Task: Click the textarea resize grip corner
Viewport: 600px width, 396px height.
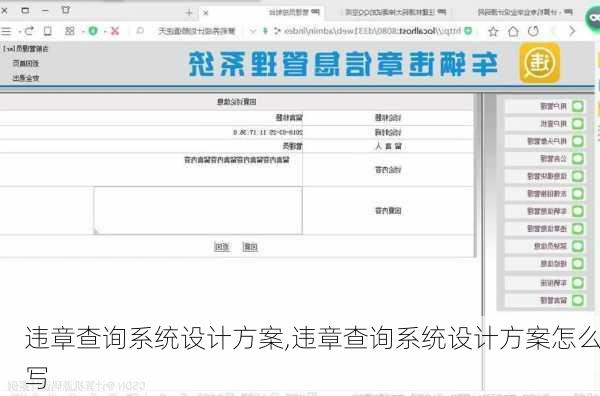Action: pyautogui.click(x=96, y=231)
